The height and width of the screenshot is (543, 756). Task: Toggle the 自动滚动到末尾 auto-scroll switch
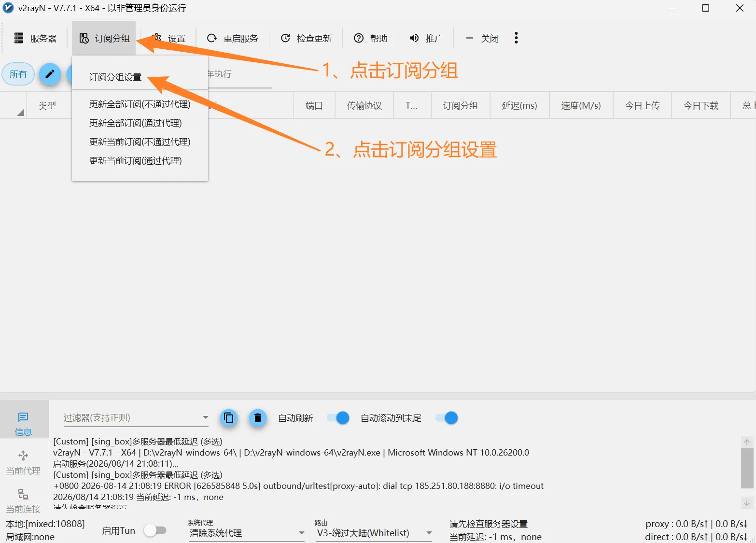pyautogui.click(x=447, y=418)
